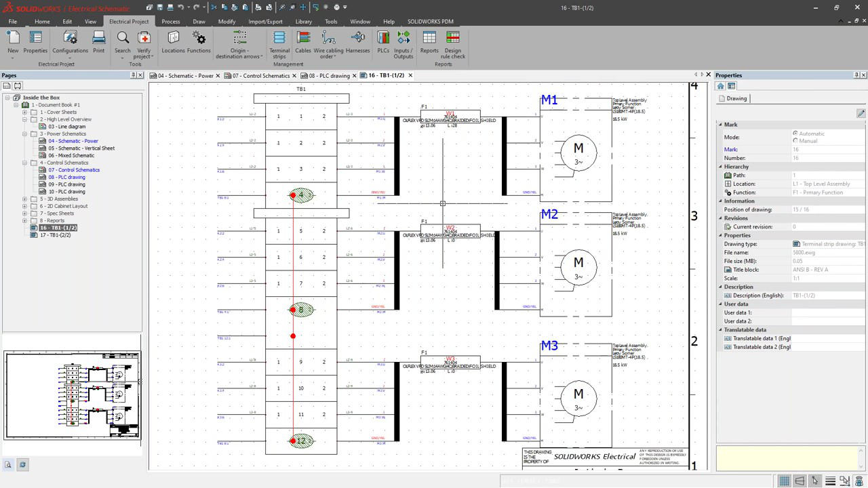Click the User data 1 input field

pyautogui.click(x=827, y=312)
